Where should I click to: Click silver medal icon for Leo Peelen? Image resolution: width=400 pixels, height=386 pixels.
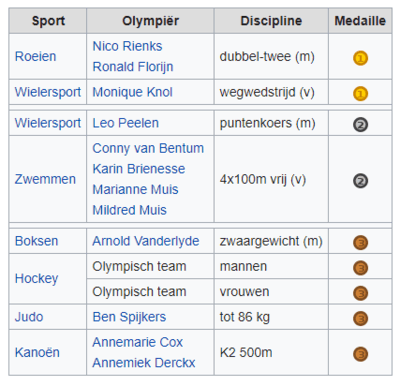[x=360, y=125]
